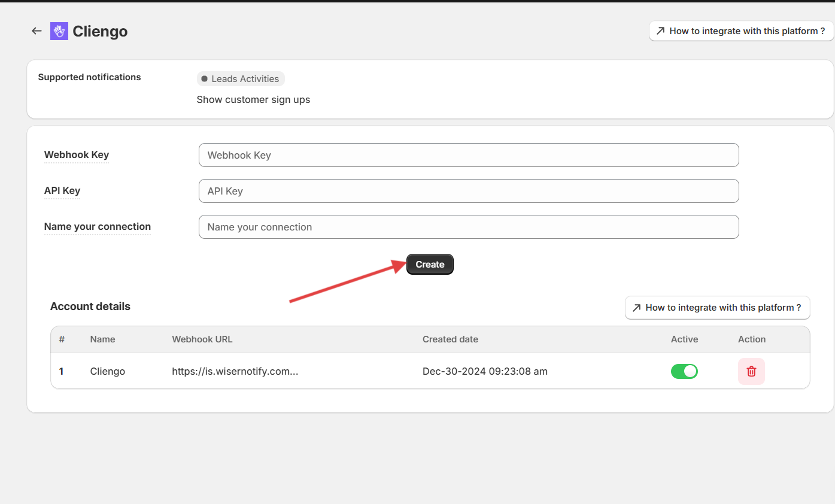
Task: Click the Show customer sign ups text
Action: point(253,100)
